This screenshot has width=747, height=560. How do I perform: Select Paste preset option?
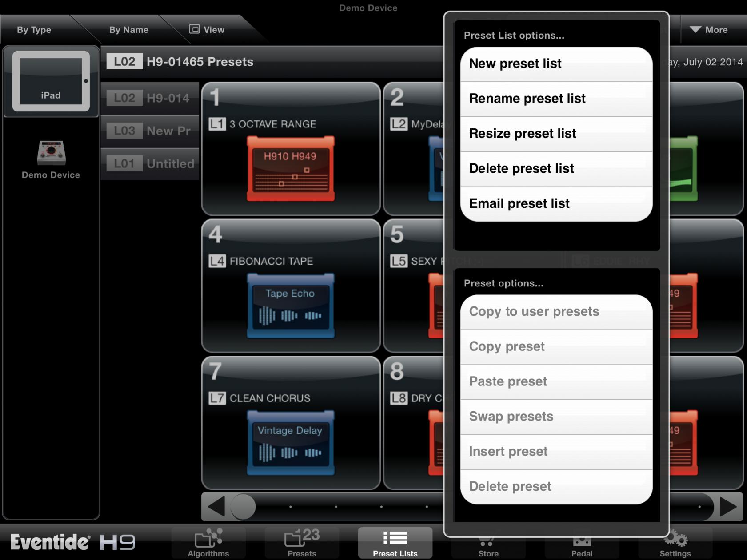click(556, 382)
